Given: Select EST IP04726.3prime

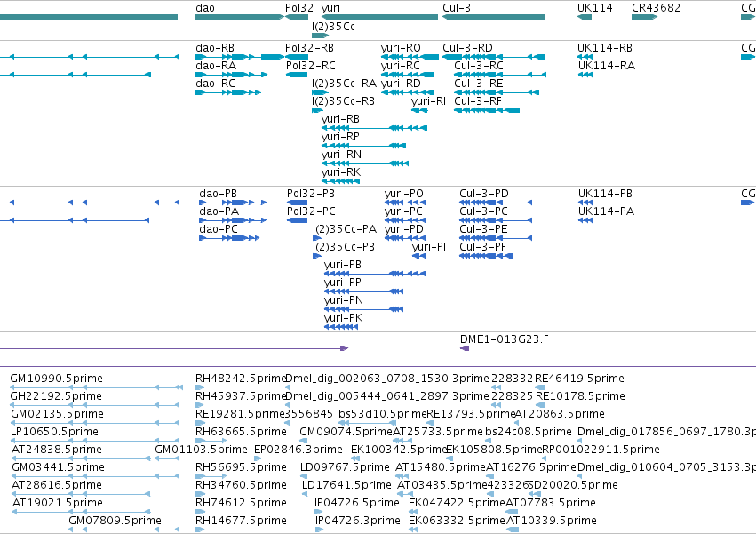Looking at the screenshot, I should [x=358, y=521].
